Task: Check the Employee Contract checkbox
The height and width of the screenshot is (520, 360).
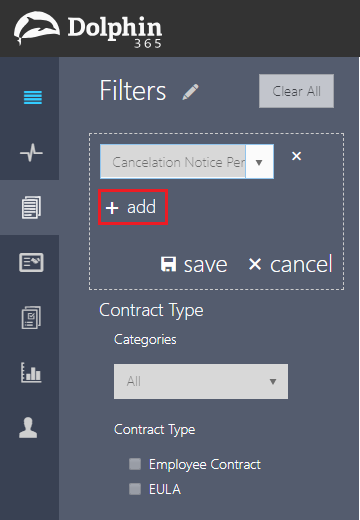Action: [x=135, y=464]
